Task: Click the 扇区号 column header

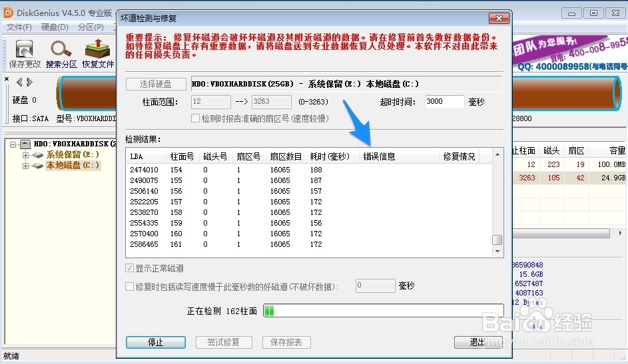Action: [x=248, y=156]
